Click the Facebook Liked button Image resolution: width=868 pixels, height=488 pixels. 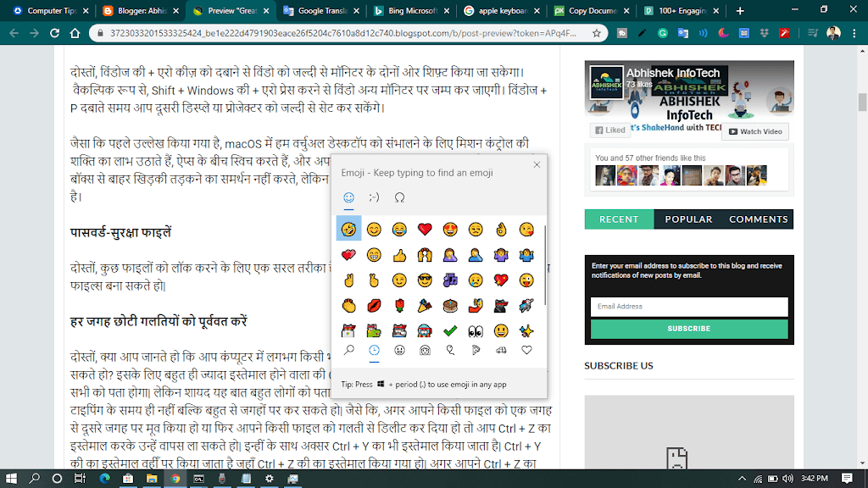pyautogui.click(x=610, y=130)
